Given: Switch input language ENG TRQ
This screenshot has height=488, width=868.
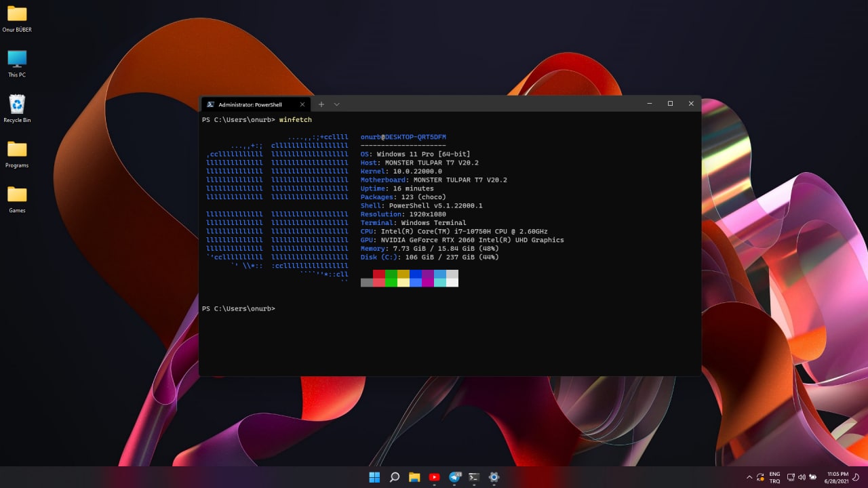Looking at the screenshot, I should coord(774,477).
